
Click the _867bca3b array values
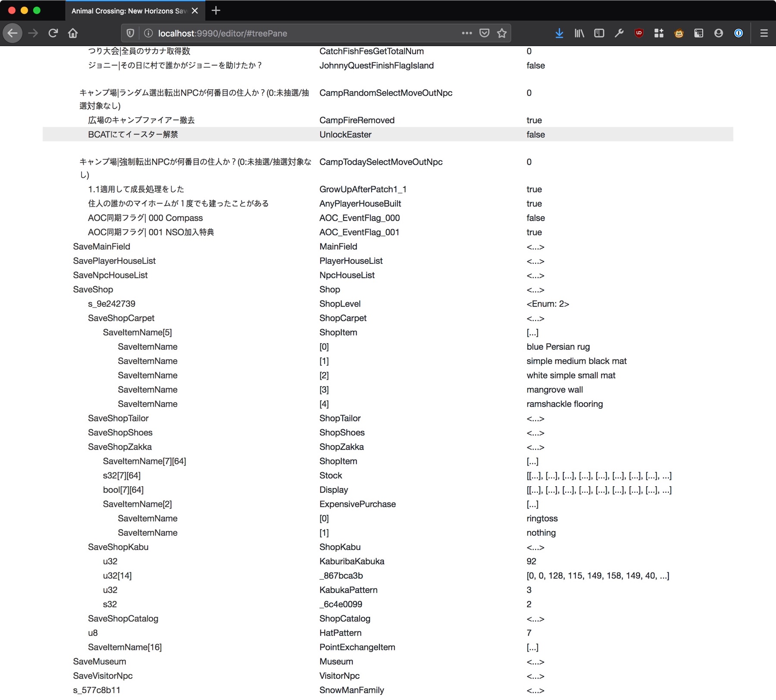click(x=598, y=575)
